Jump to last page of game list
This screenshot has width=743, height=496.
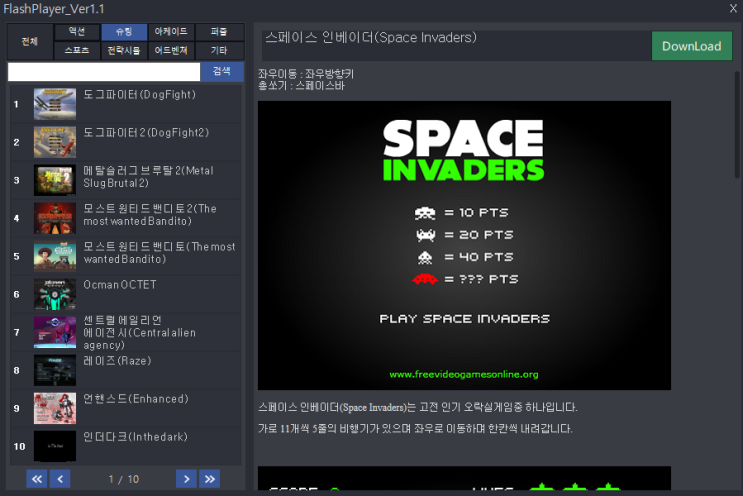[x=210, y=479]
